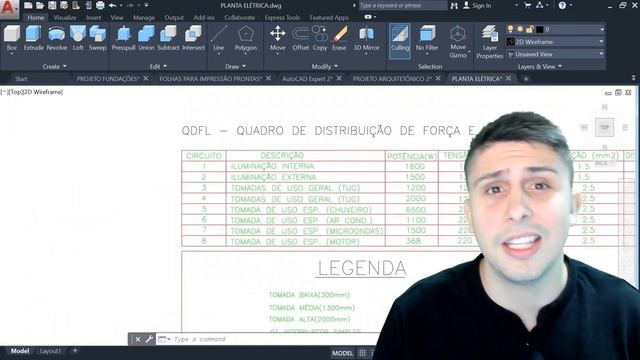This screenshot has width=640, height=360.
Task: Select the Sweep tool
Action: [x=98, y=38]
